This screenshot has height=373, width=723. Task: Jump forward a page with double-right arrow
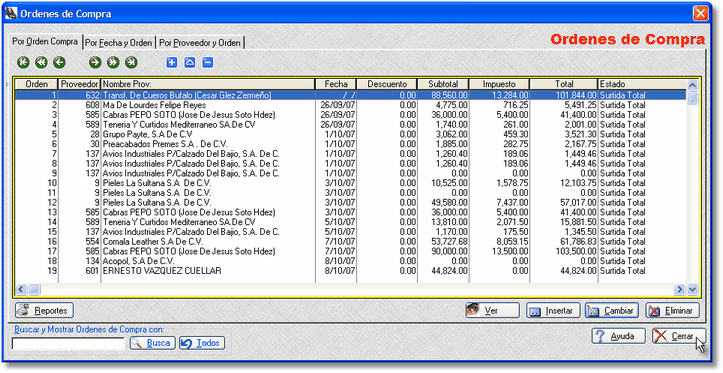[x=113, y=62]
